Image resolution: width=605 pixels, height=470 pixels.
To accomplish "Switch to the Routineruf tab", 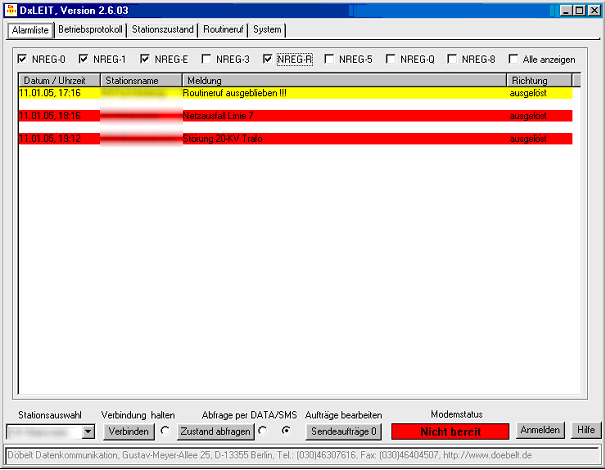I will tap(223, 30).
